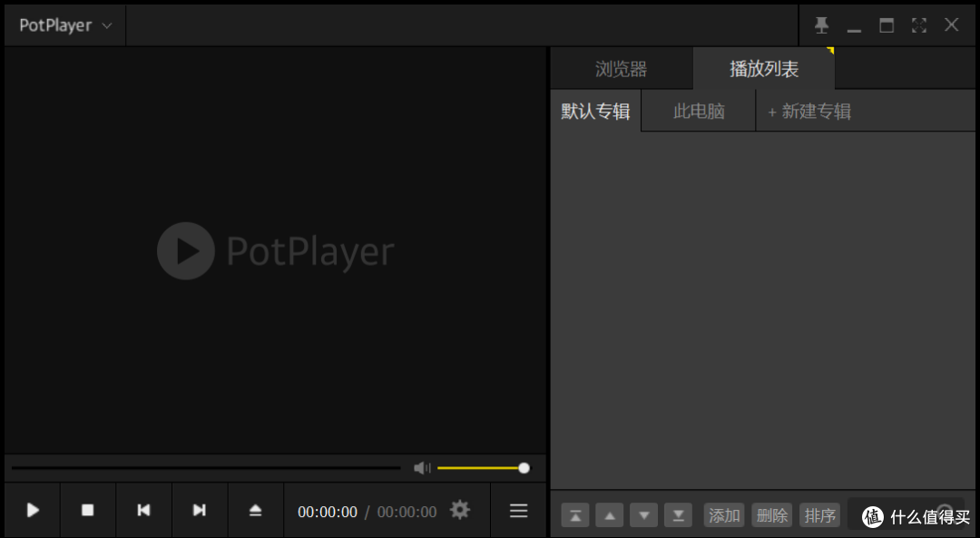Switch to the 播放列表 tab

[764, 69]
